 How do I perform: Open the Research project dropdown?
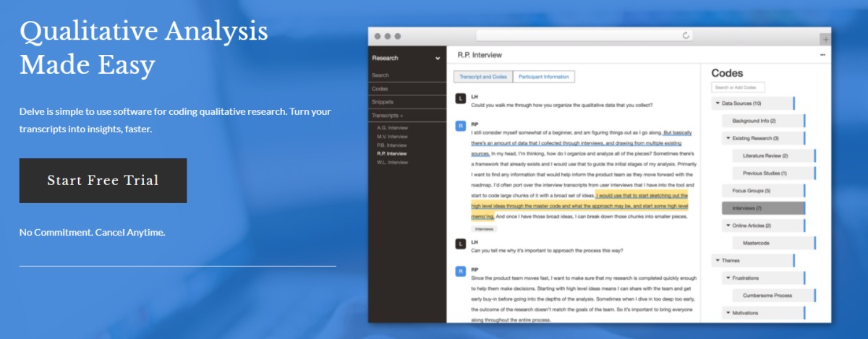coord(406,58)
